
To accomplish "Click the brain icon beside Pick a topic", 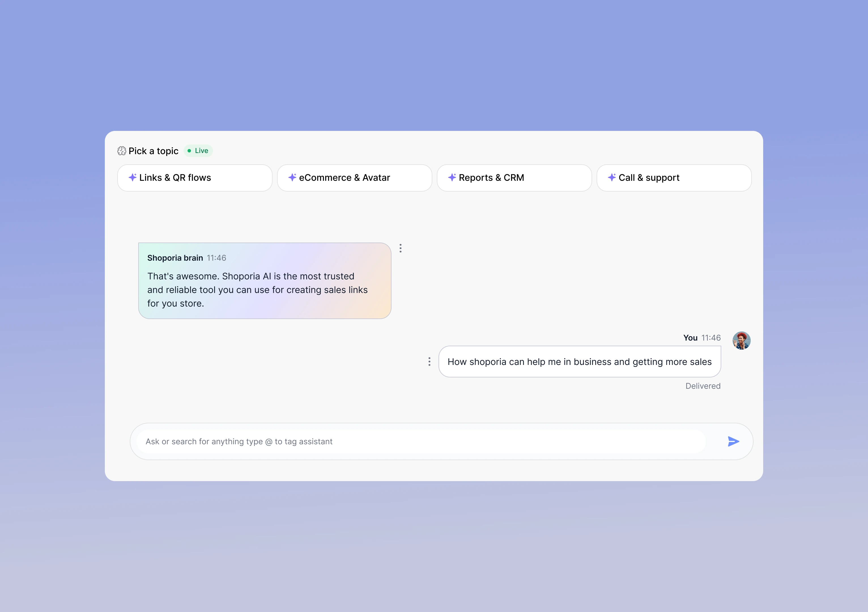I will click(122, 151).
